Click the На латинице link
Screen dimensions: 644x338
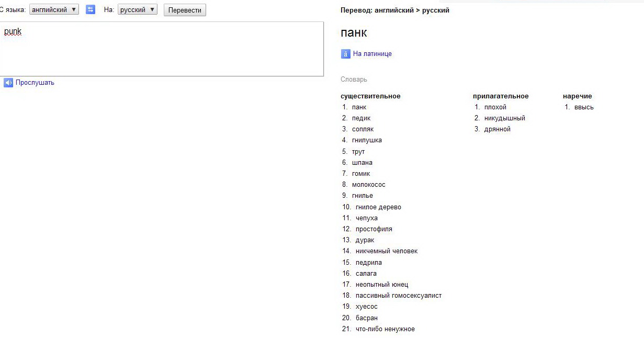(372, 54)
